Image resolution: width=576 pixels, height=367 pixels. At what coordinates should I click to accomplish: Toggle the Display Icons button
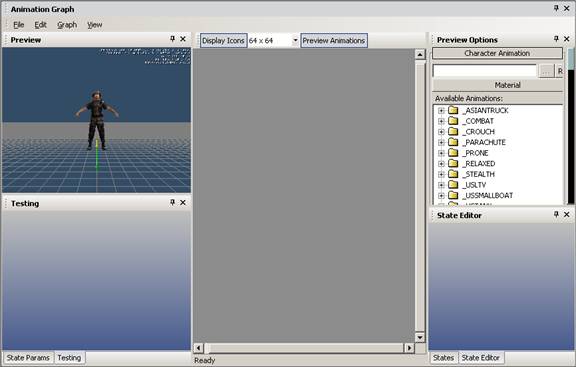(223, 40)
